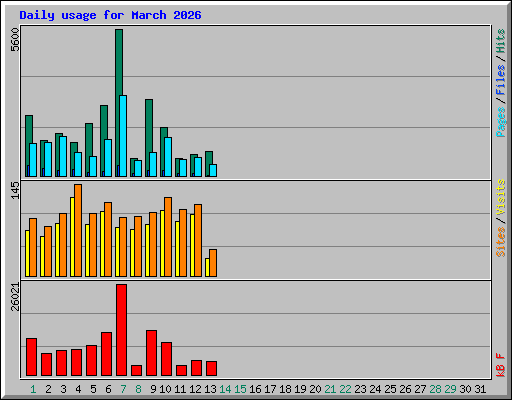Viewport: 512px width, 400px height.
Task: Select day 8 on the x-axis
Action: click(138, 389)
